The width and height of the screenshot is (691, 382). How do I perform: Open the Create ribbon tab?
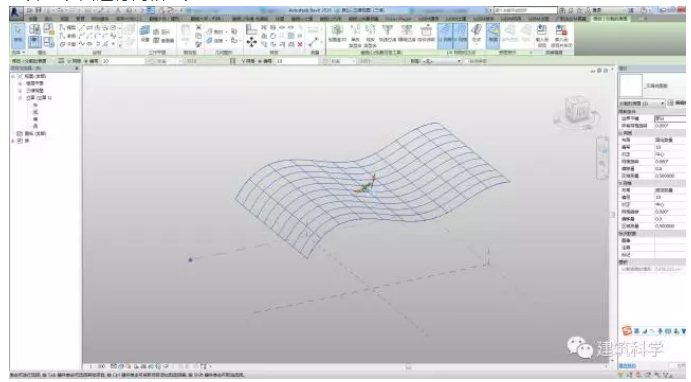pos(33,19)
